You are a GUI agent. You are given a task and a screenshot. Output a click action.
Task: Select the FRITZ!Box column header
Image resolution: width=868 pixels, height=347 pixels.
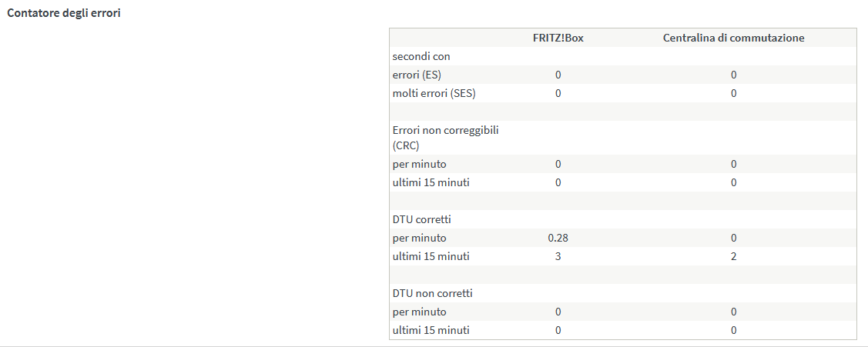point(558,38)
